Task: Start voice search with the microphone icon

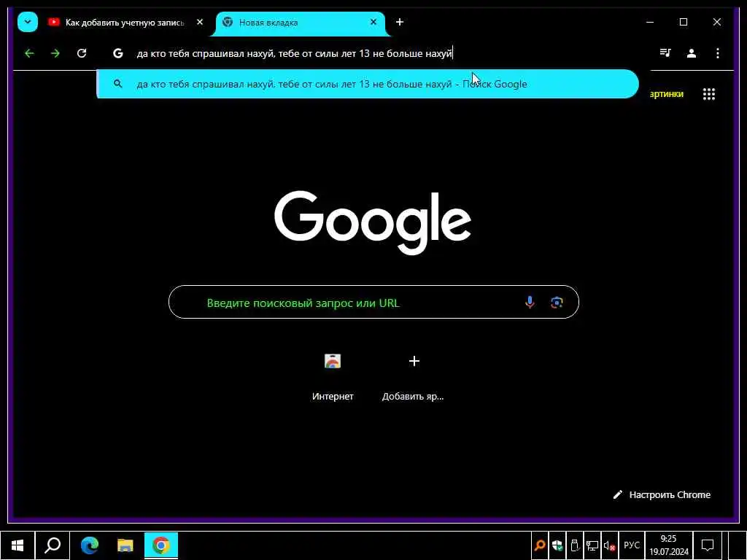Action: point(530,302)
